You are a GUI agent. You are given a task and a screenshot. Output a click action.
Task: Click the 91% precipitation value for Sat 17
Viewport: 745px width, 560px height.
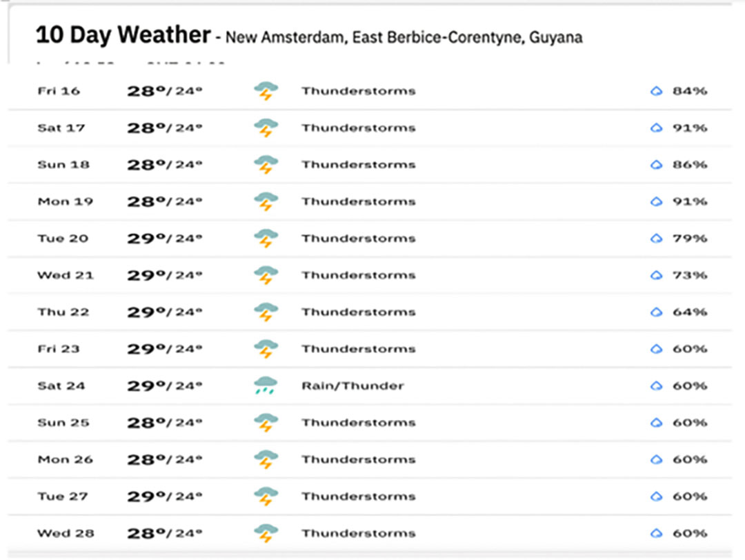pos(689,128)
